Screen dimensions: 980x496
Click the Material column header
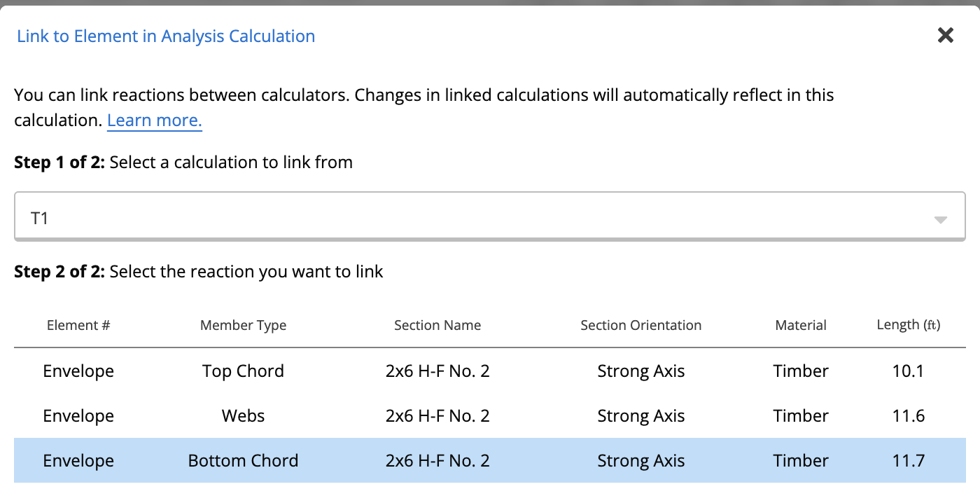[801, 325]
